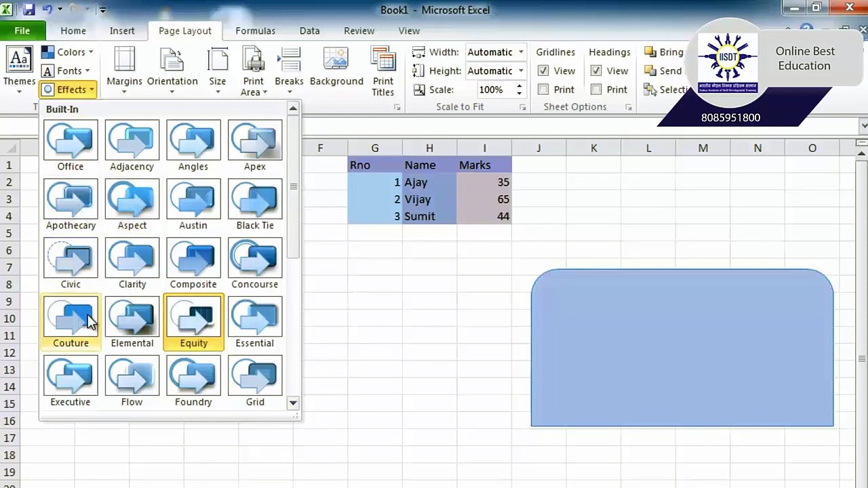The image size is (868, 488).
Task: Open the Width Automatic dropdown
Action: [x=521, y=52]
